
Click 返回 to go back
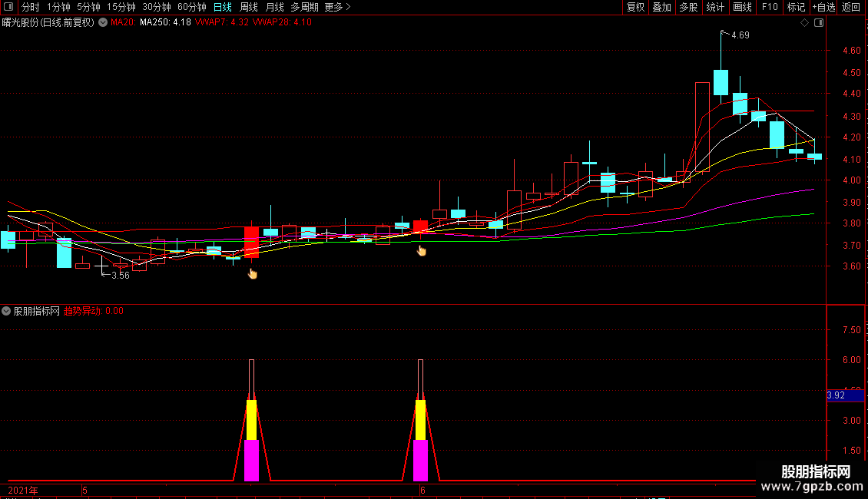tap(851, 7)
